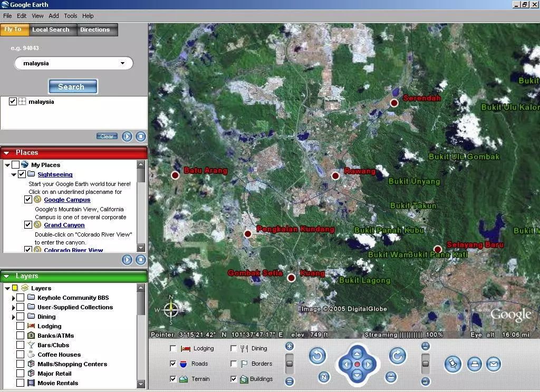The image size is (540, 392).
Task: Click the zoom slider handle
Action: pos(290,364)
